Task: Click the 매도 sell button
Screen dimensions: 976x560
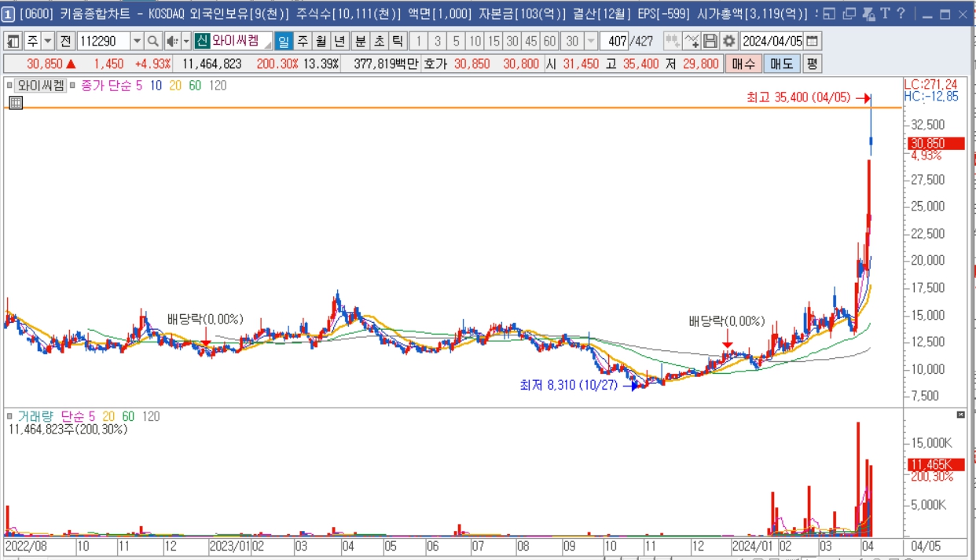Action: [x=782, y=64]
